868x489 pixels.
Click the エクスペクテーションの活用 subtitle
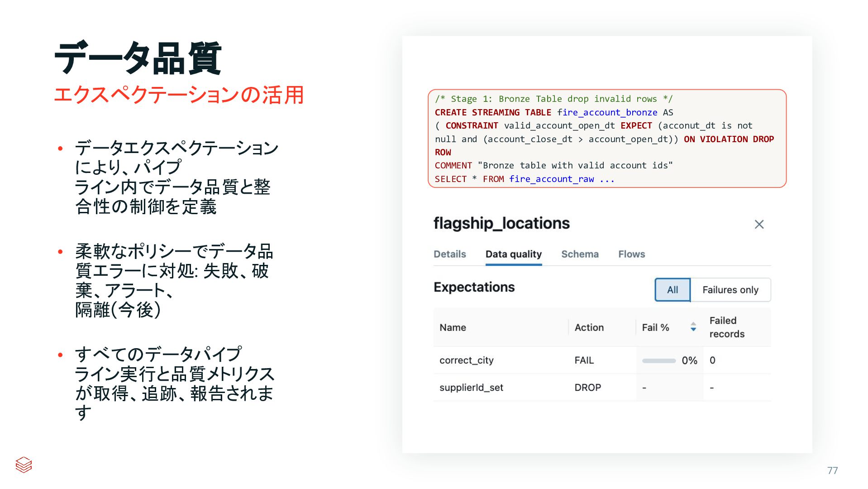click(x=179, y=95)
